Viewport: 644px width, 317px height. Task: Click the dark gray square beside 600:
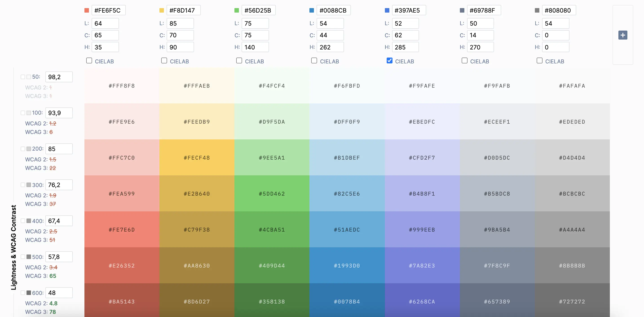[29, 293]
